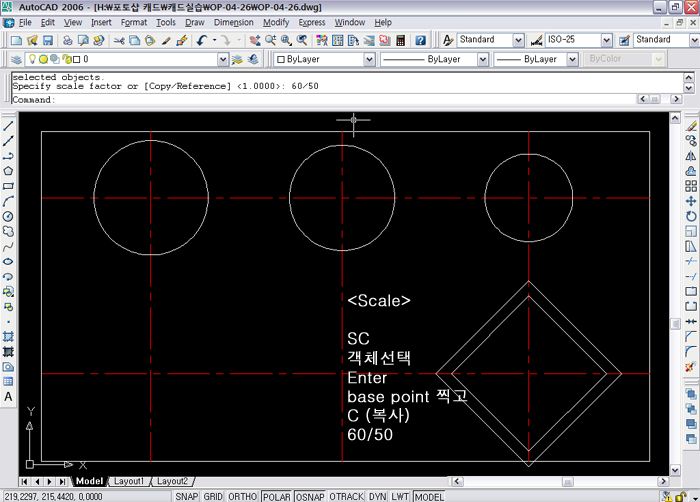Viewport: 700px width, 502px height.
Task: Click the Undo arrow icon
Action: click(x=202, y=41)
